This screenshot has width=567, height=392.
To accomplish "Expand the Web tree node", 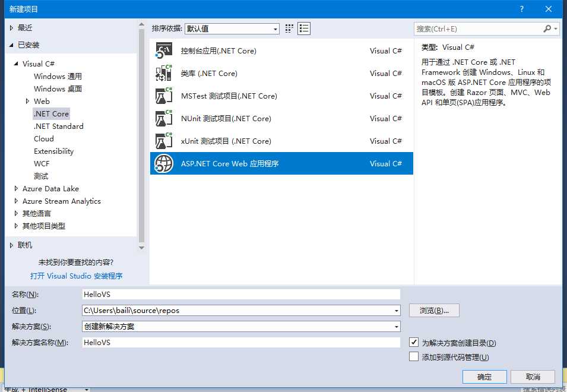I will click(27, 101).
